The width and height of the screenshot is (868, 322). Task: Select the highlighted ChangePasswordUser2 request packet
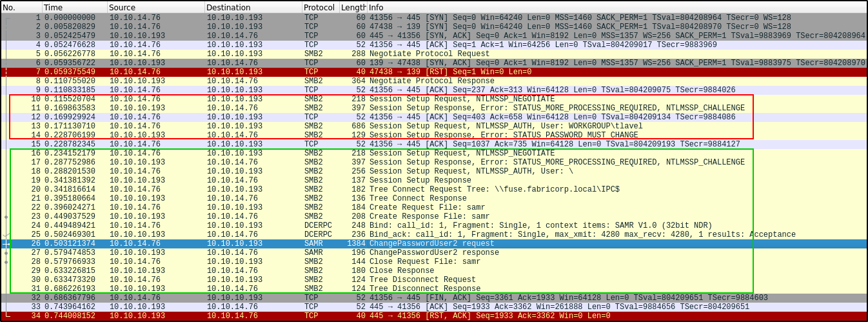point(432,243)
